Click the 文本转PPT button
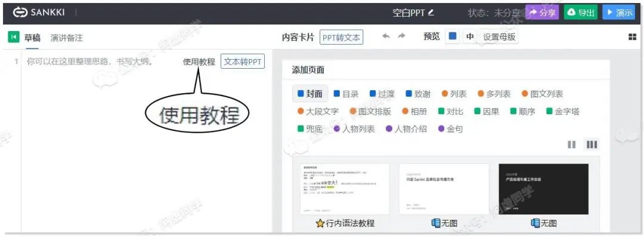Screen dimensions: 644x236 [x=242, y=62]
